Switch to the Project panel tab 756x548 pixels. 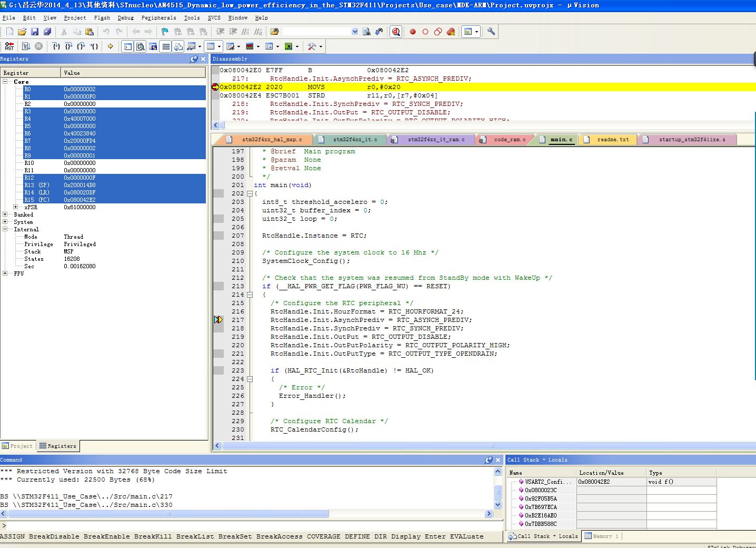(17, 446)
